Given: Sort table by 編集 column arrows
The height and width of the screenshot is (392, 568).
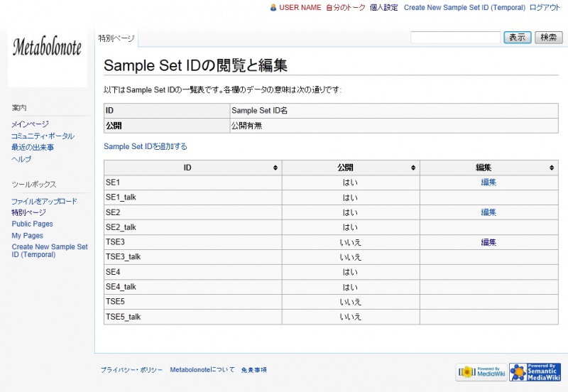Looking at the screenshot, I should 552,168.
